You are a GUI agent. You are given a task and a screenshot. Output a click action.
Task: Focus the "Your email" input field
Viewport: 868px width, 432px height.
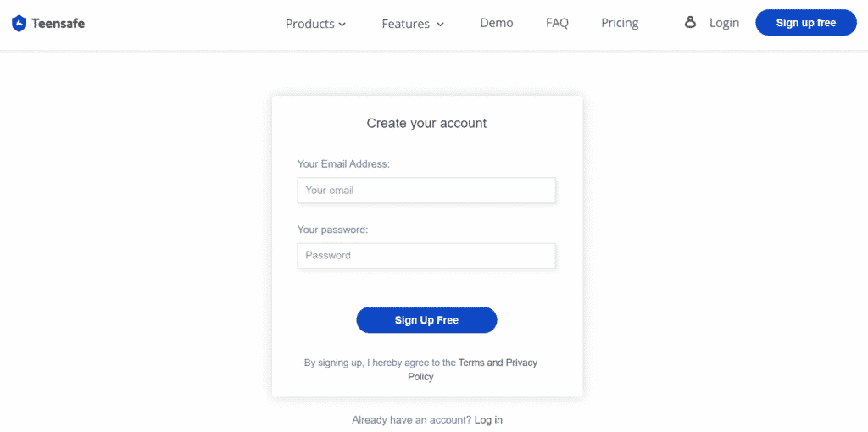[x=426, y=191]
